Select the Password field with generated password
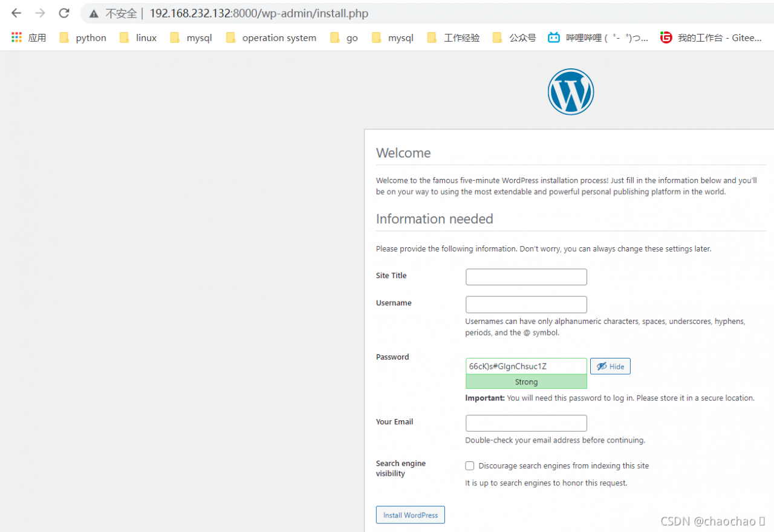 pos(526,366)
